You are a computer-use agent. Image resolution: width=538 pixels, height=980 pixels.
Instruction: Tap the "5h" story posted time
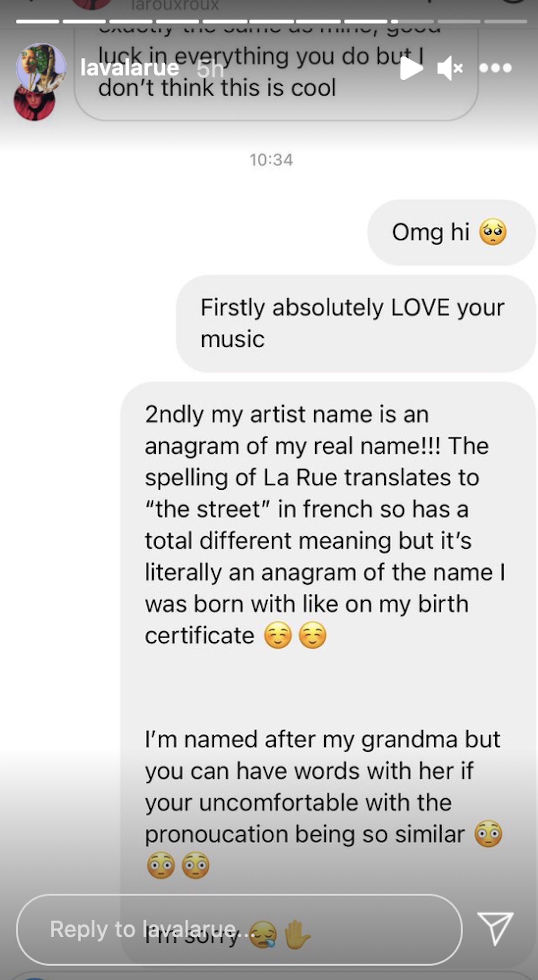210,69
